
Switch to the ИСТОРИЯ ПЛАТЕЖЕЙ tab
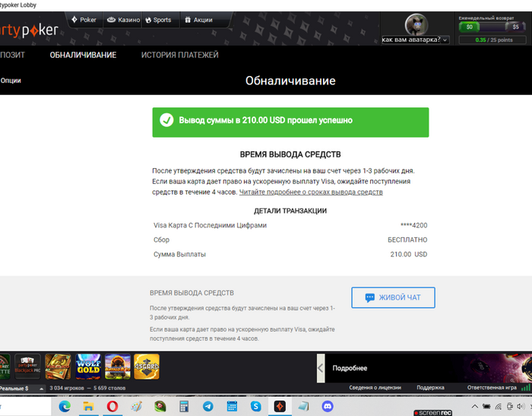(180, 55)
